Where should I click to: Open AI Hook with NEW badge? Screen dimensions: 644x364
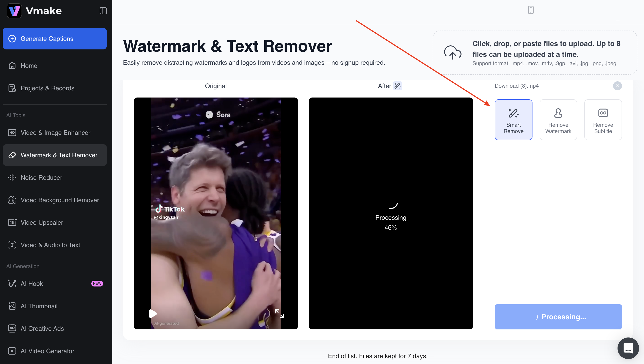click(32, 283)
